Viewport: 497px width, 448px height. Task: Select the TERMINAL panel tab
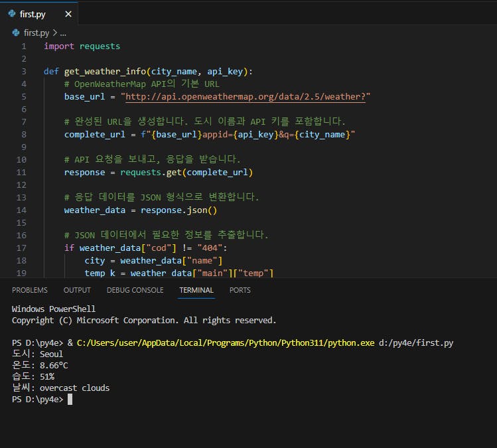[196, 290]
